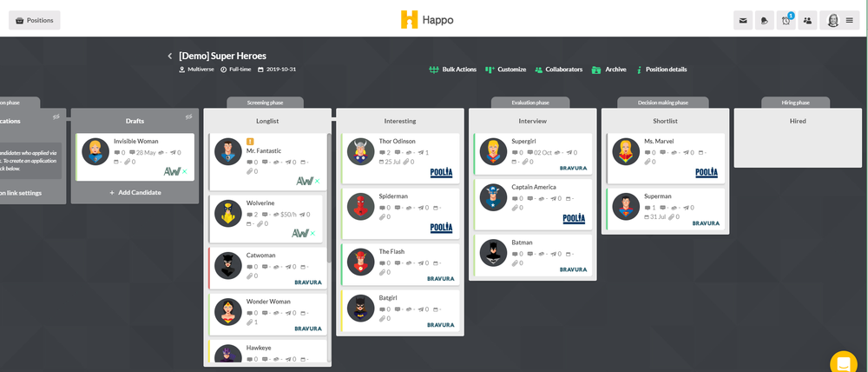Open Thor Odinson candidate card
The height and width of the screenshot is (372, 868).
click(x=401, y=157)
